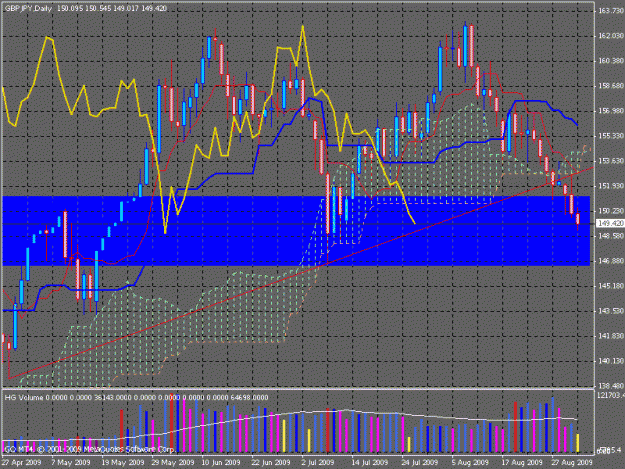This screenshot has width=625, height=469.
Task: Click the 24 Jul 2009 date label
Action: tap(419, 463)
